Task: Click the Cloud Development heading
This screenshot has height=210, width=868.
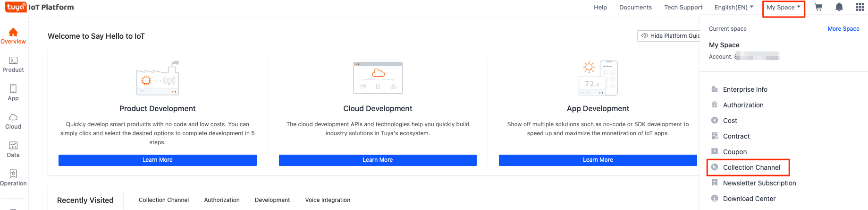Action: point(378,109)
